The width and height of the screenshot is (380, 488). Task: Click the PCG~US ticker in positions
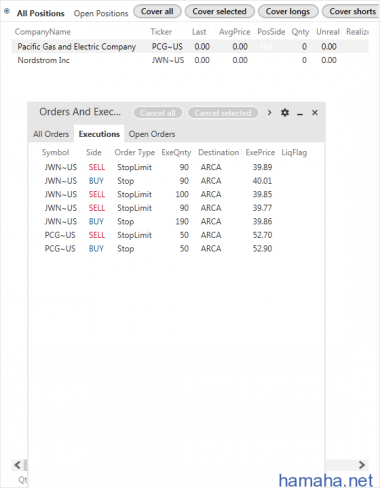click(167, 47)
